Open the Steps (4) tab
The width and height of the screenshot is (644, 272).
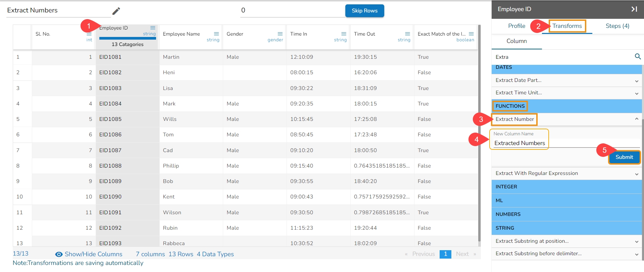pos(617,26)
